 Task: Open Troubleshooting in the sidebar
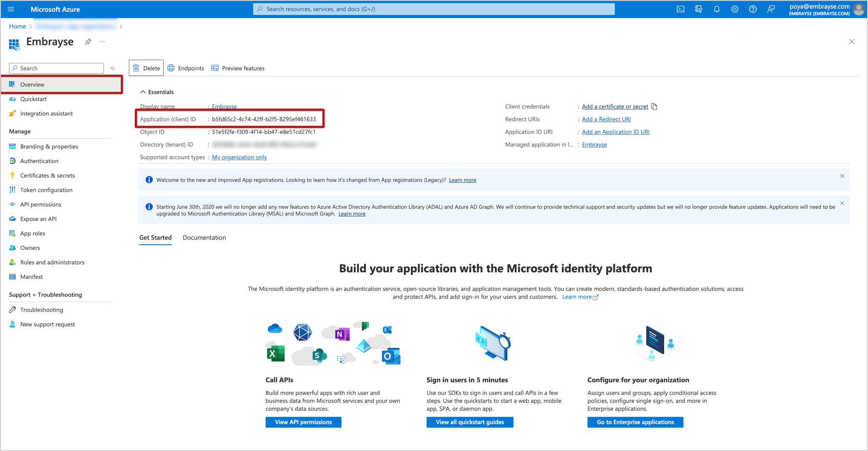(x=41, y=310)
